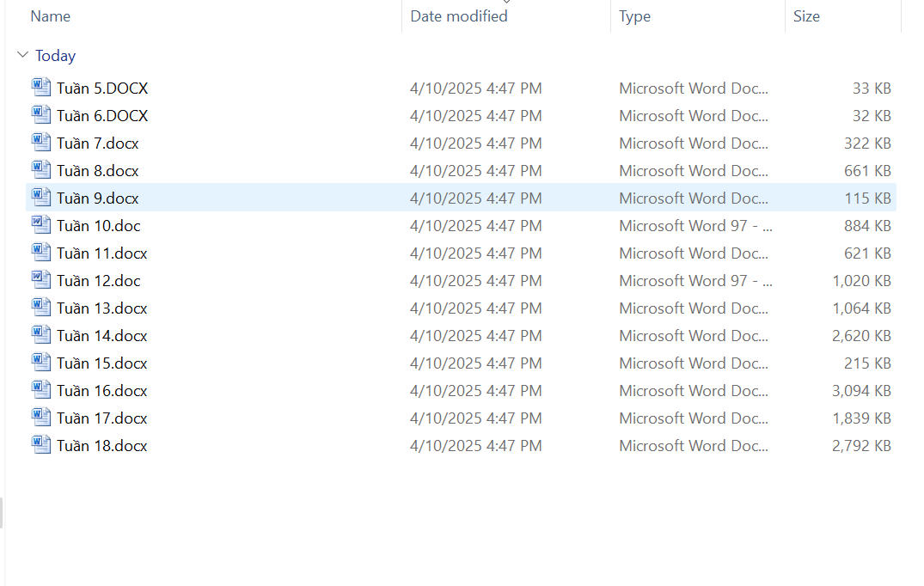Select the Tuần 8.docx file name
The width and height of the screenshot is (924, 586).
[x=98, y=171]
